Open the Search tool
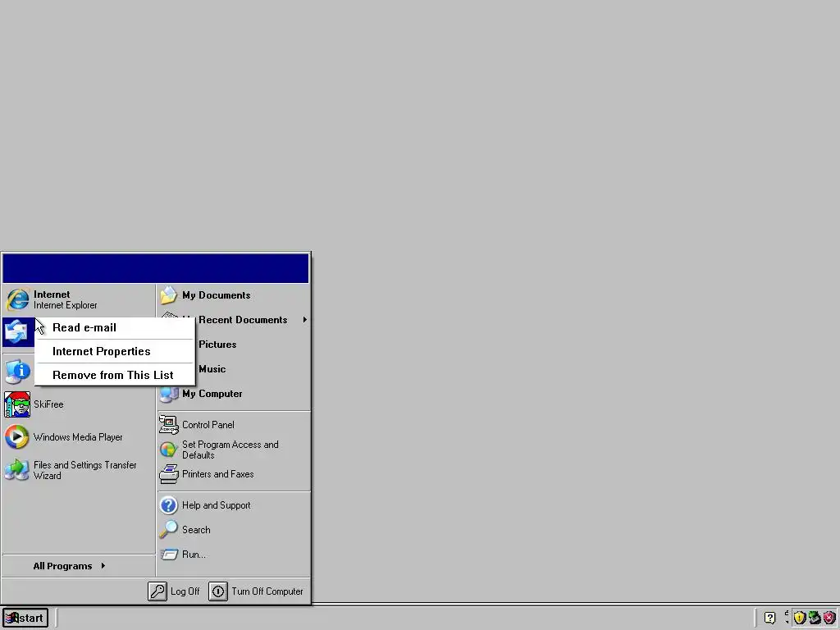Viewport: 840px width, 630px height. [x=234, y=530]
